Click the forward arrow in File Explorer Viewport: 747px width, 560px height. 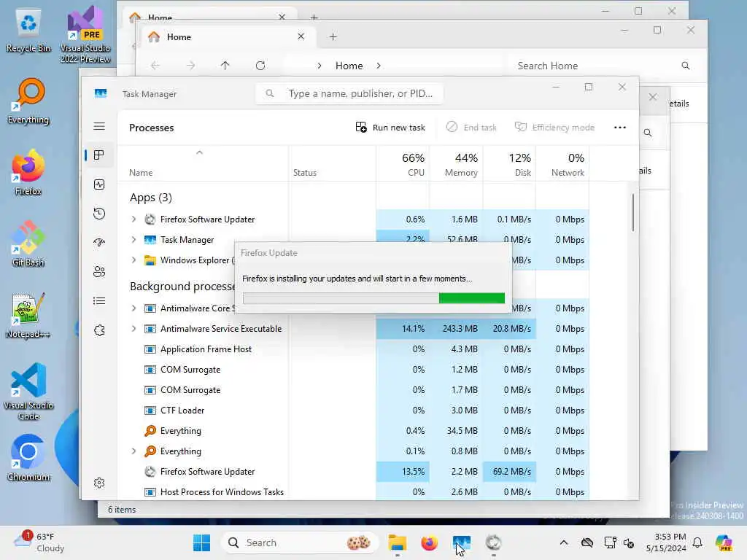point(190,66)
